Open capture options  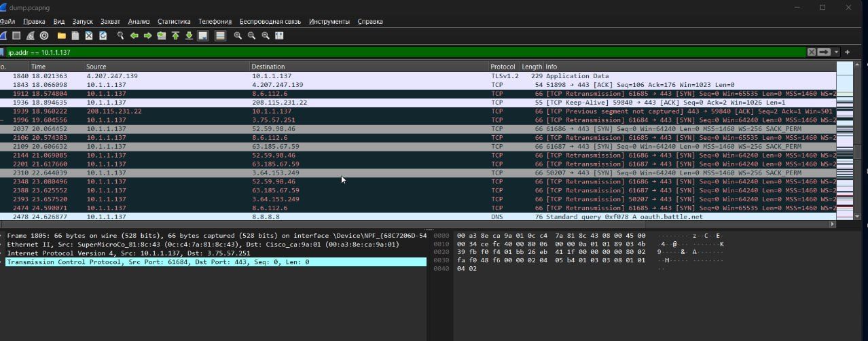(x=44, y=35)
